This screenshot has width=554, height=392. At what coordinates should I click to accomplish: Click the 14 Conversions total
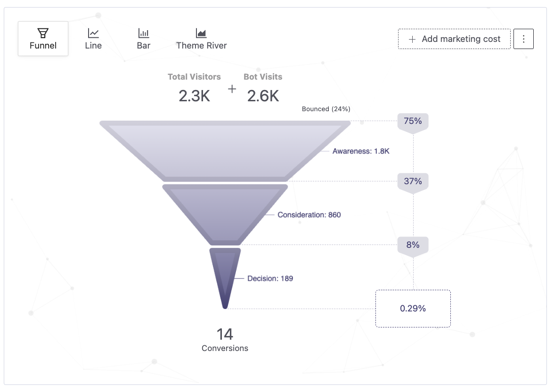(225, 340)
